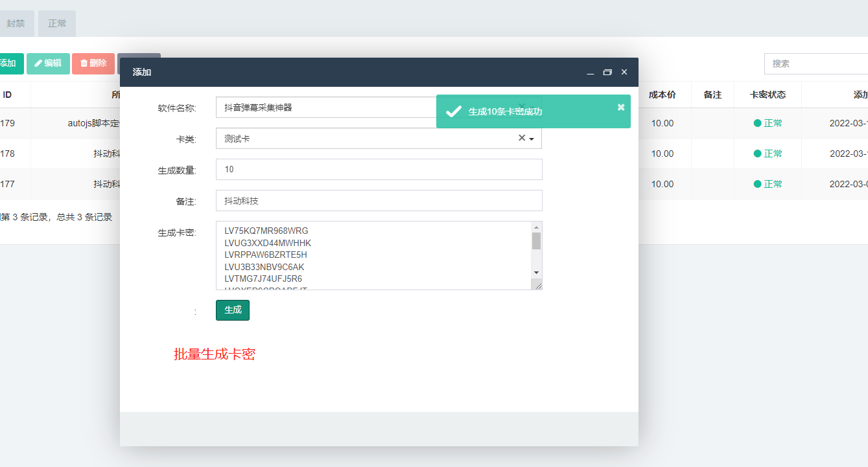Click the record count text 总共 3 条记录
Viewport: 868px width, 467px height.
pyautogui.click(x=84, y=218)
